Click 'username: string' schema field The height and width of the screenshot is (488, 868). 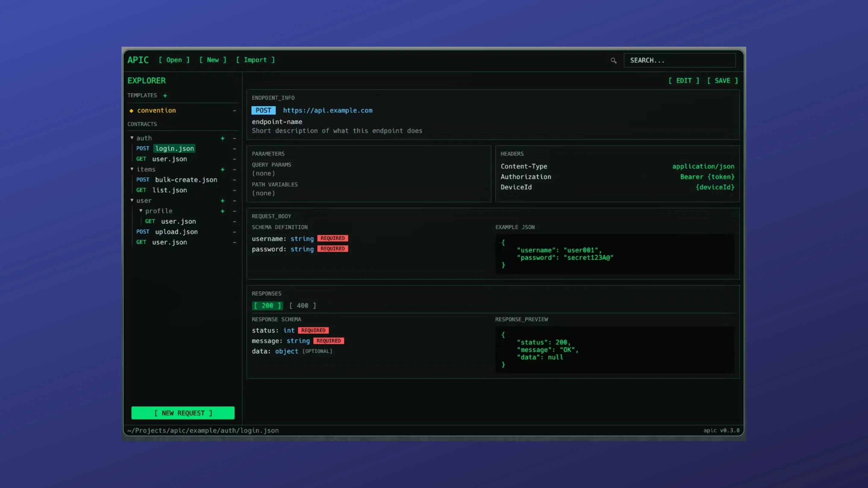pos(283,239)
